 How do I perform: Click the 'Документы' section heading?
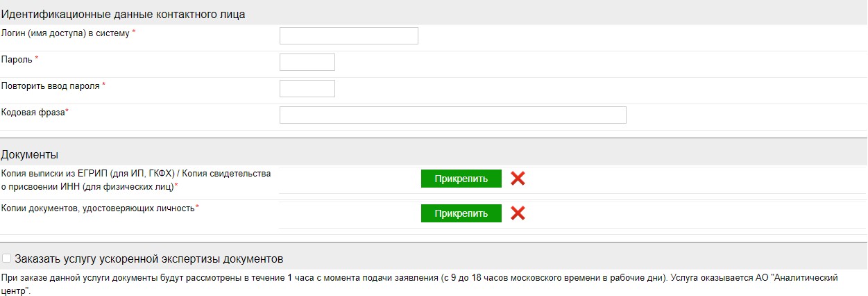[x=30, y=154]
